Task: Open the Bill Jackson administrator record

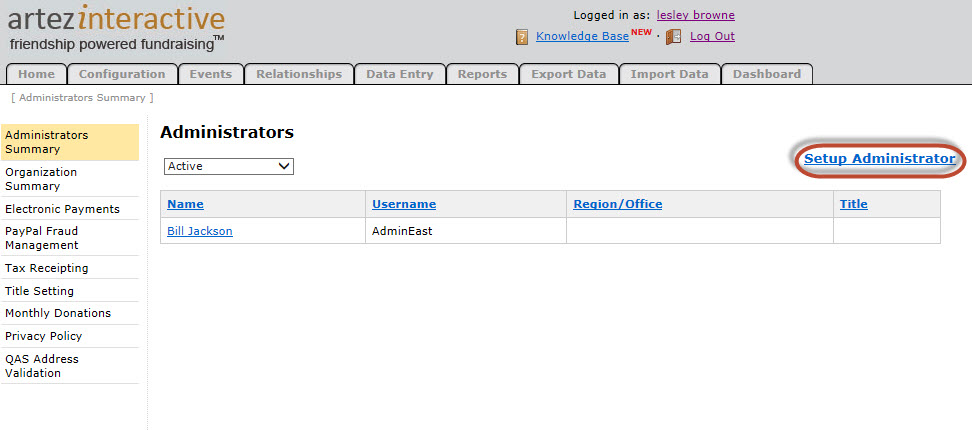Action: pyautogui.click(x=199, y=231)
